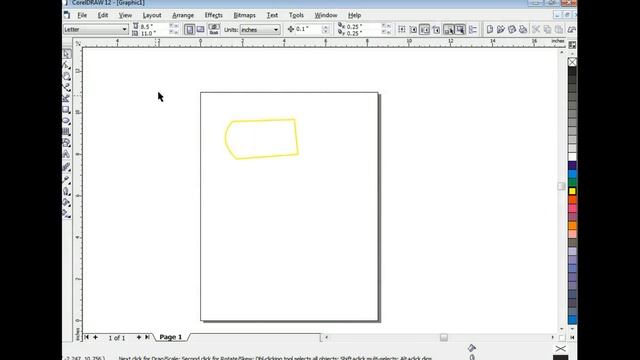Expand the color palette flyout at bottom

(572, 338)
